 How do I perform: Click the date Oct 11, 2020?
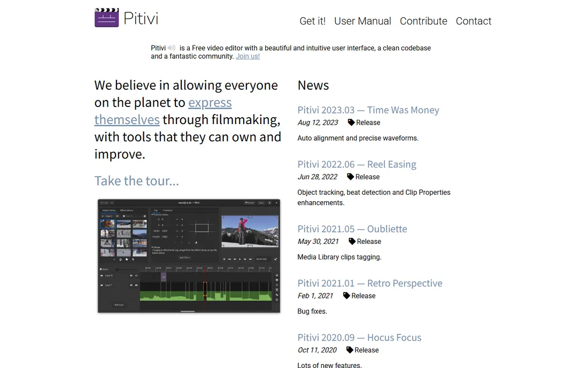pyautogui.click(x=317, y=350)
